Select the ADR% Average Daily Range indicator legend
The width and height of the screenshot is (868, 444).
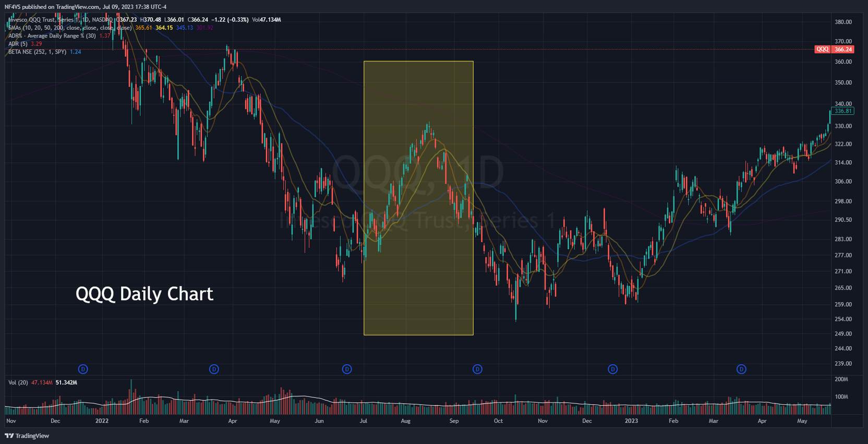click(52, 36)
